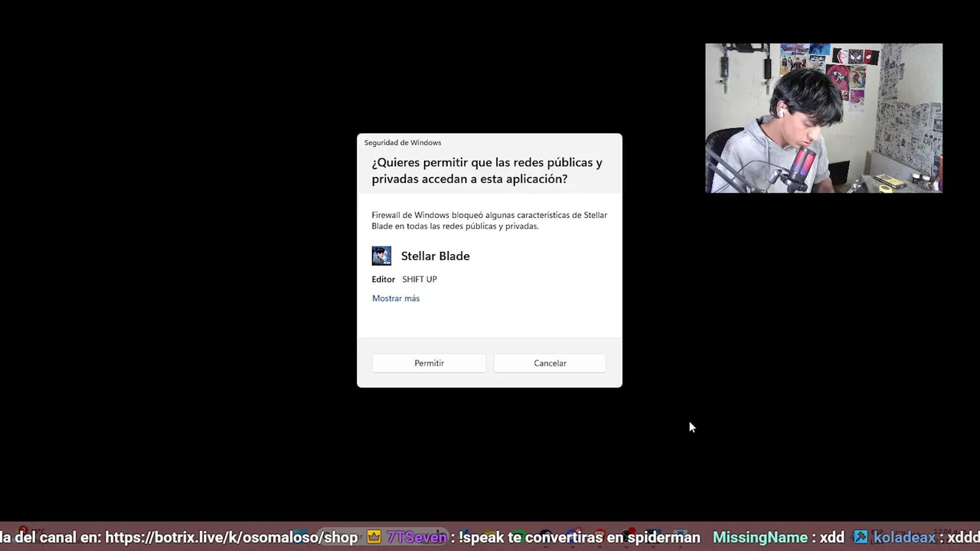Select the SHIFT UP publisher text
The image size is (980, 551).
tap(420, 279)
